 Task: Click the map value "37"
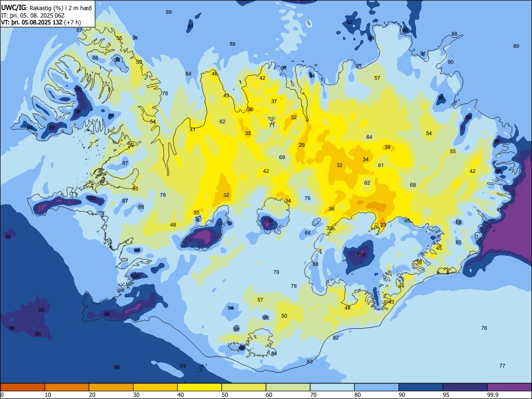click(274, 101)
